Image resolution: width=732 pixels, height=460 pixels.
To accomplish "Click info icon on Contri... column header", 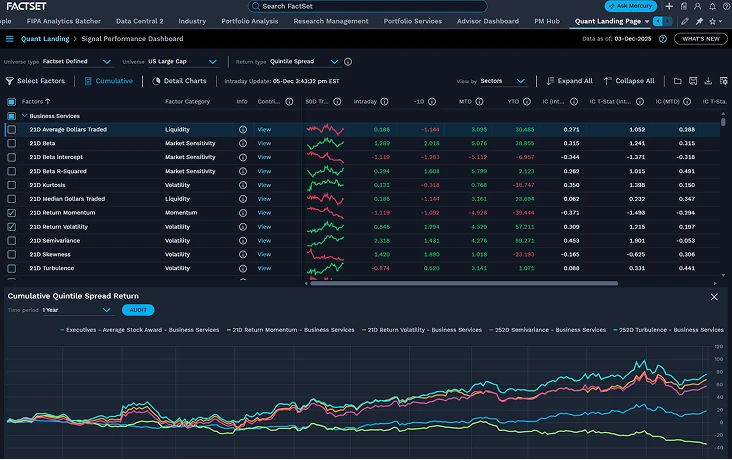I will click(x=289, y=101).
